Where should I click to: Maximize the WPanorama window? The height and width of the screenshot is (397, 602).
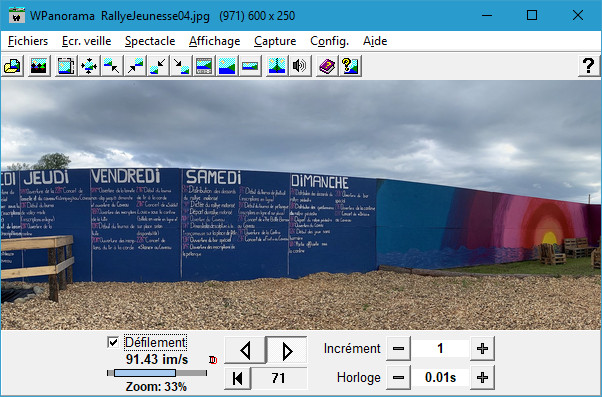[x=532, y=15]
